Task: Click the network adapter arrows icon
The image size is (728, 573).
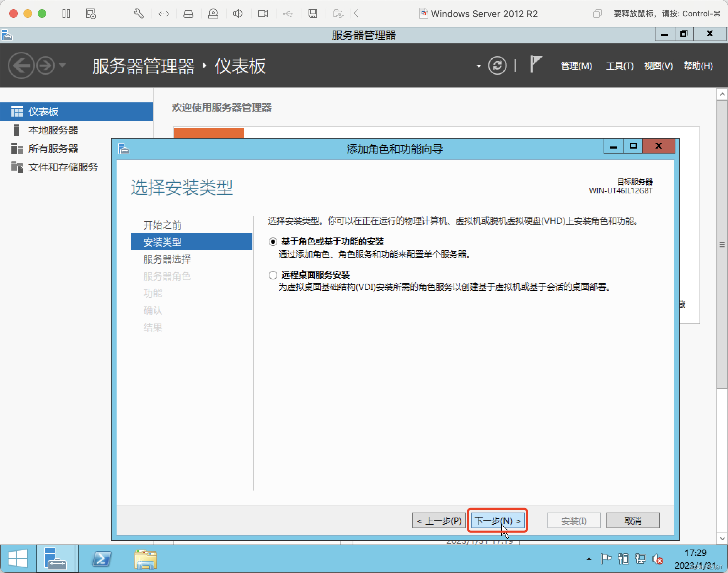Action: point(164,14)
